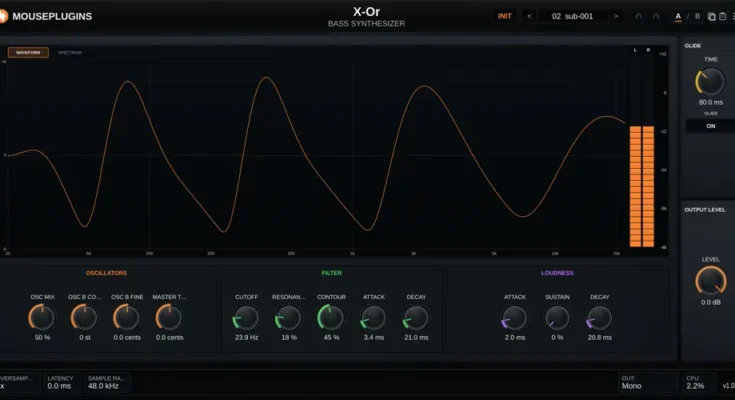Image resolution: width=735 pixels, height=400 pixels.
Task: Click the 18 % resonance value
Action: [x=289, y=338]
